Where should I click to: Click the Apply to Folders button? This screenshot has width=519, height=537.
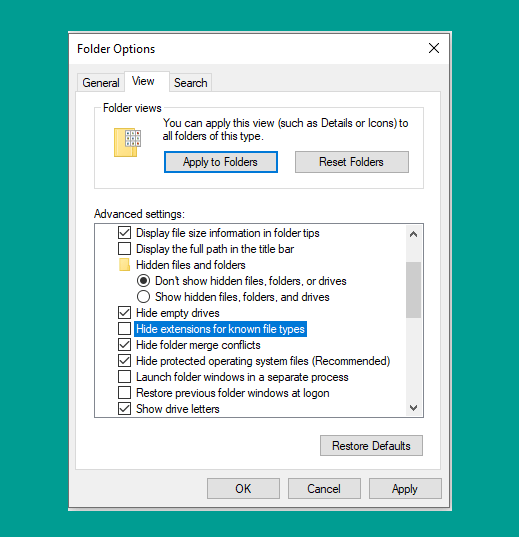pos(221,162)
